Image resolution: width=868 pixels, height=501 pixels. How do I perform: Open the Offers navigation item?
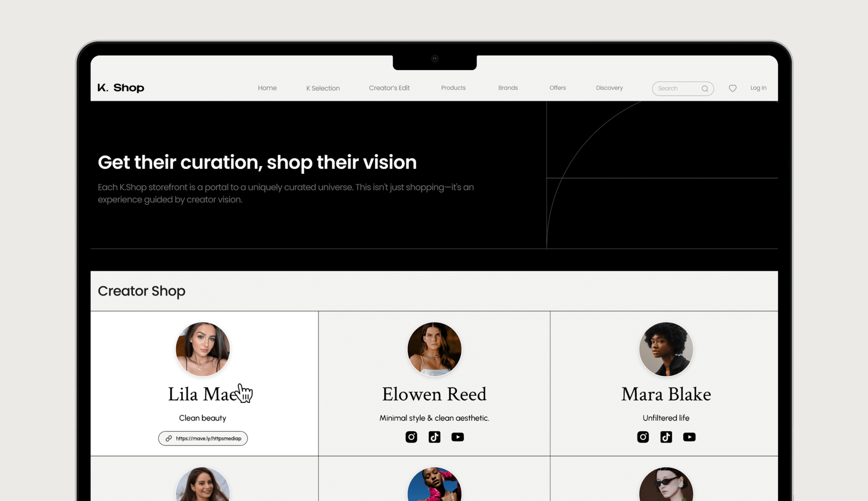[558, 88]
